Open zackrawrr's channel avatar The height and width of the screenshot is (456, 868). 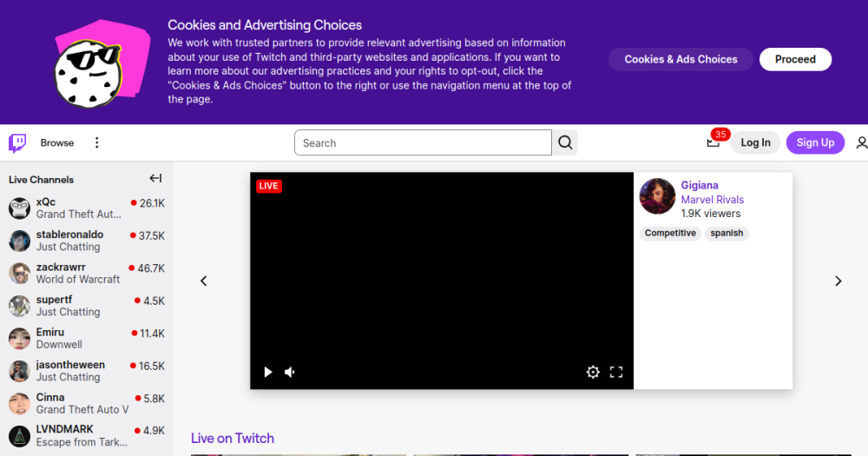(19, 274)
